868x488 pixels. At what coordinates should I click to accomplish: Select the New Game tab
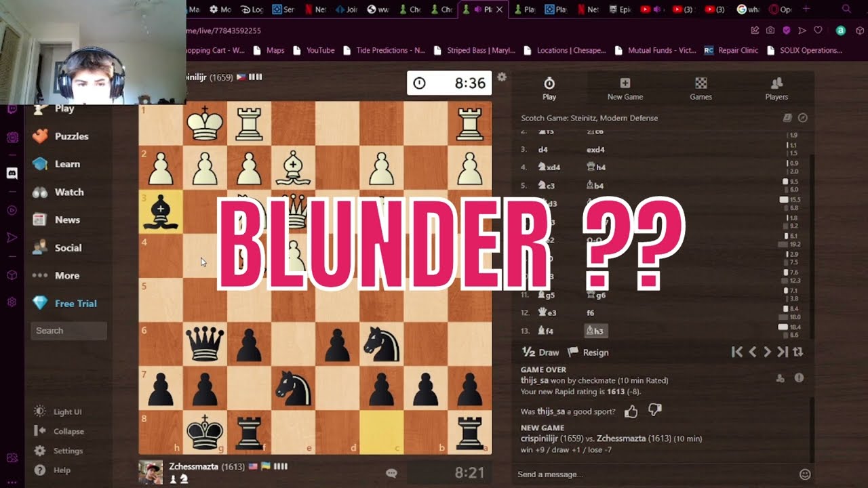[x=625, y=88]
